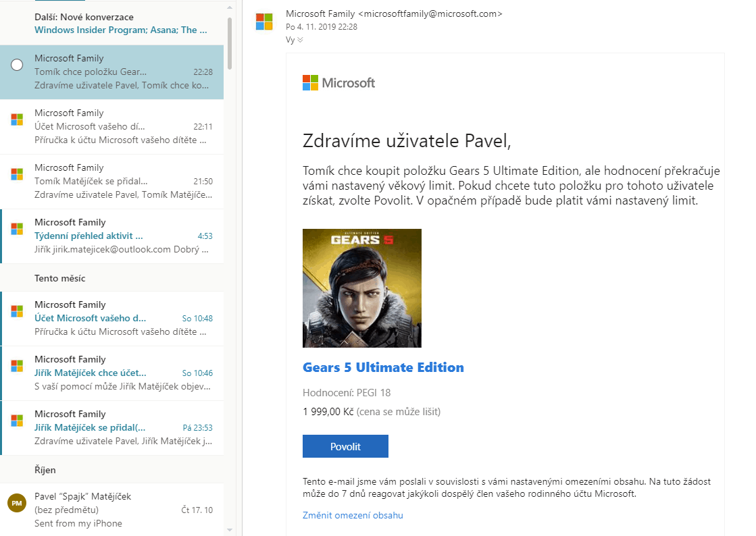Screen dimensions: 756x536
Task: Click the avatar beside Týdenní přehled aktivit
Action: pyautogui.click(x=18, y=229)
